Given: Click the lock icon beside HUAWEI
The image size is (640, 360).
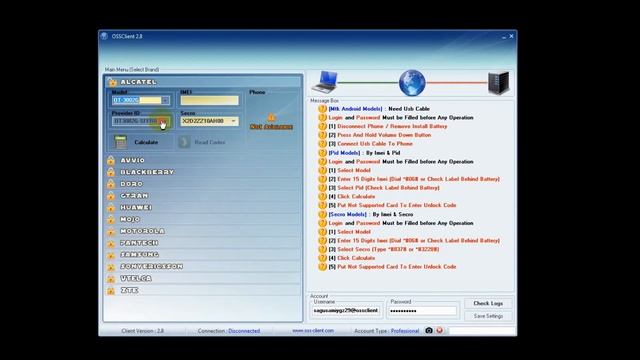Looking at the screenshot, I should pyautogui.click(x=111, y=207).
